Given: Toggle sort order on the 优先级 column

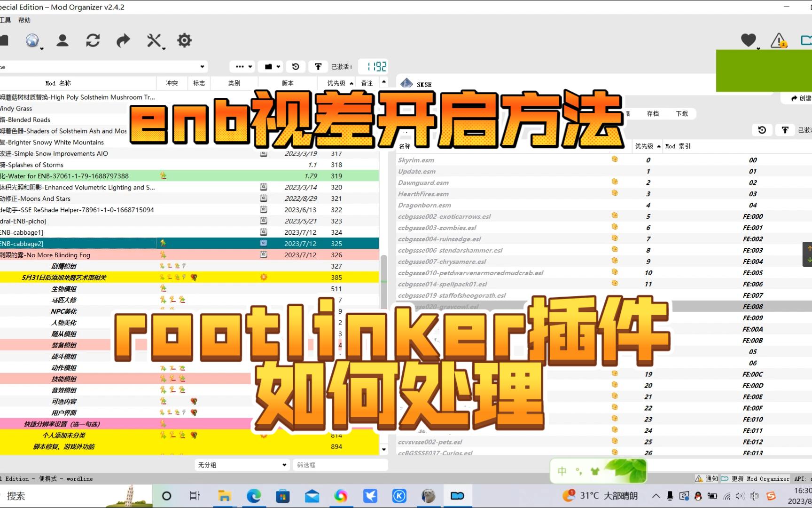Looking at the screenshot, I should [336, 83].
